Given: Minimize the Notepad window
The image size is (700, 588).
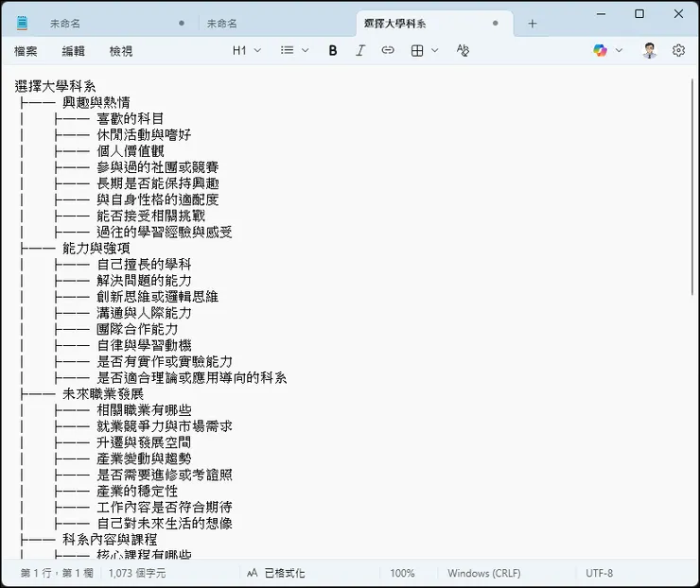Looking at the screenshot, I should 601,14.
